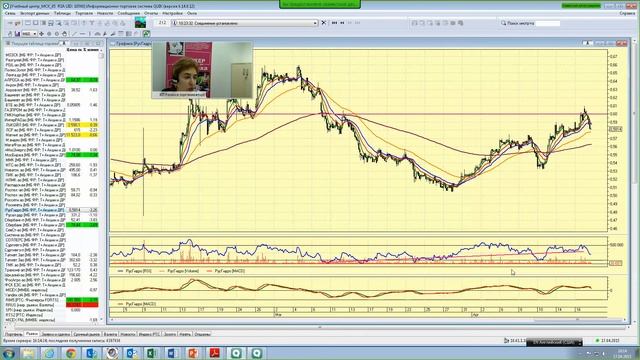Open the first QUIK taskbar icon

pos(236,353)
